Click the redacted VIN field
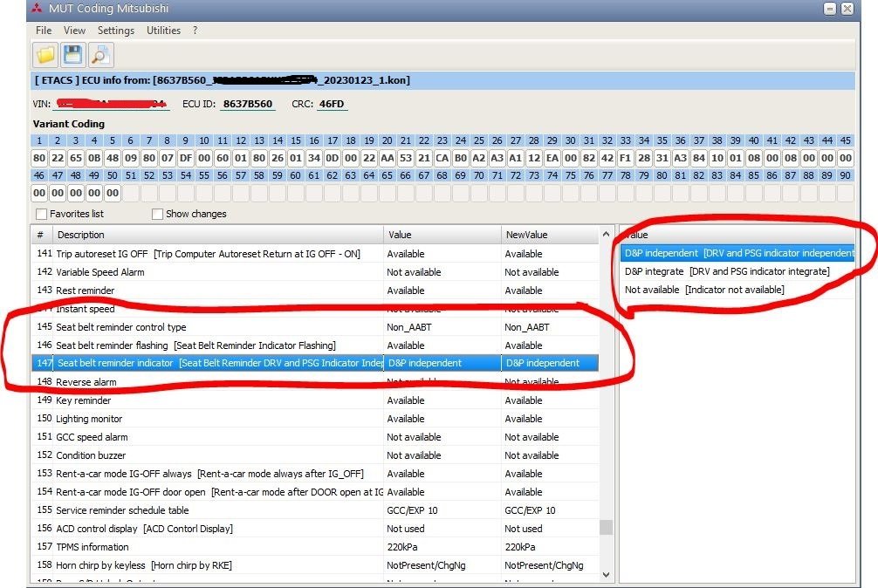Viewport: 878px width, 588px height. click(113, 104)
